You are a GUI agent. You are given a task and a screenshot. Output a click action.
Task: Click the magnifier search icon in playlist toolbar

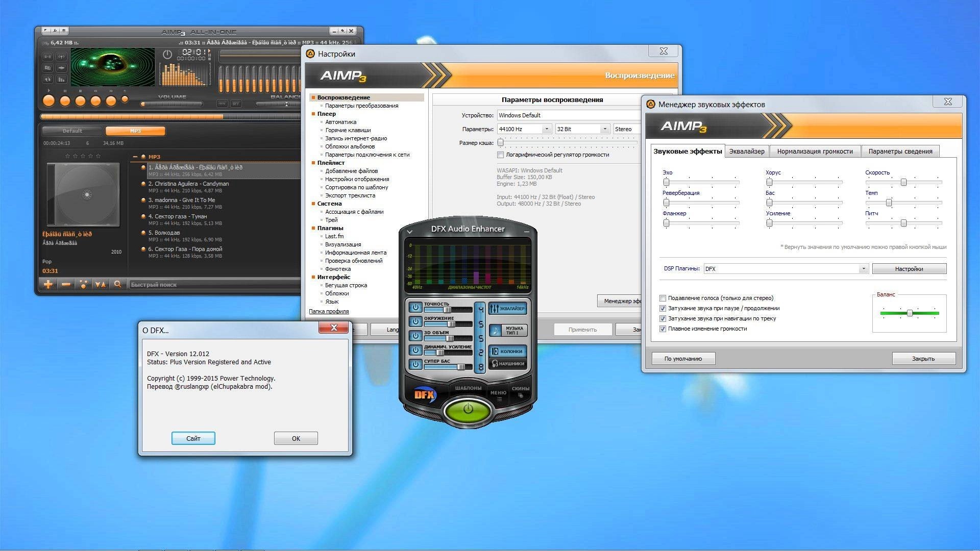(117, 285)
